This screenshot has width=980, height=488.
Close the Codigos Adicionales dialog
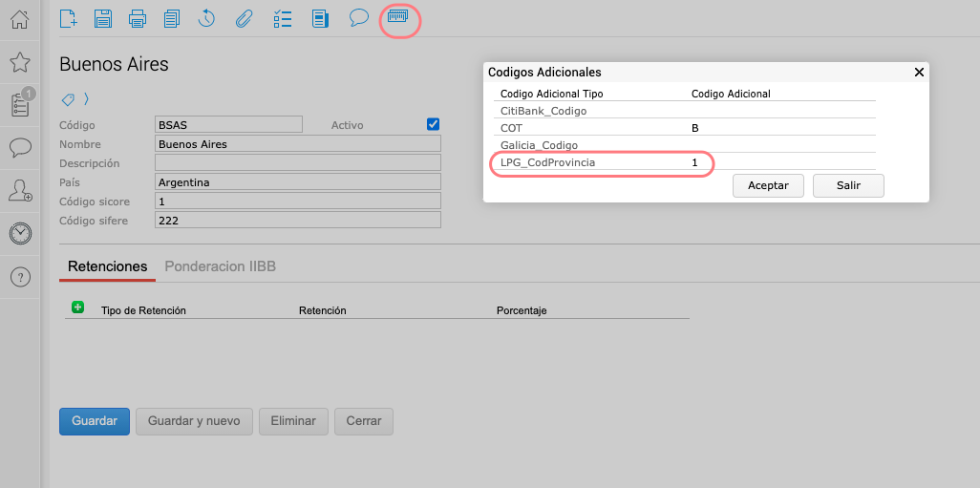[919, 72]
